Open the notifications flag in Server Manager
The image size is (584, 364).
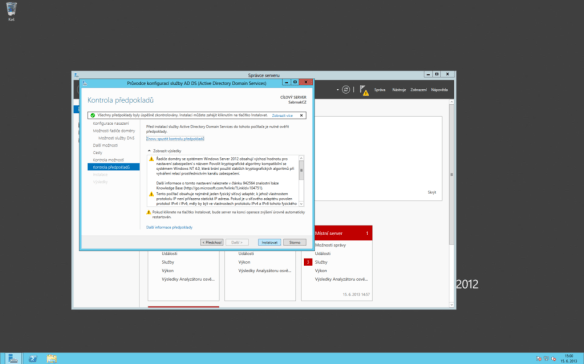click(364, 90)
